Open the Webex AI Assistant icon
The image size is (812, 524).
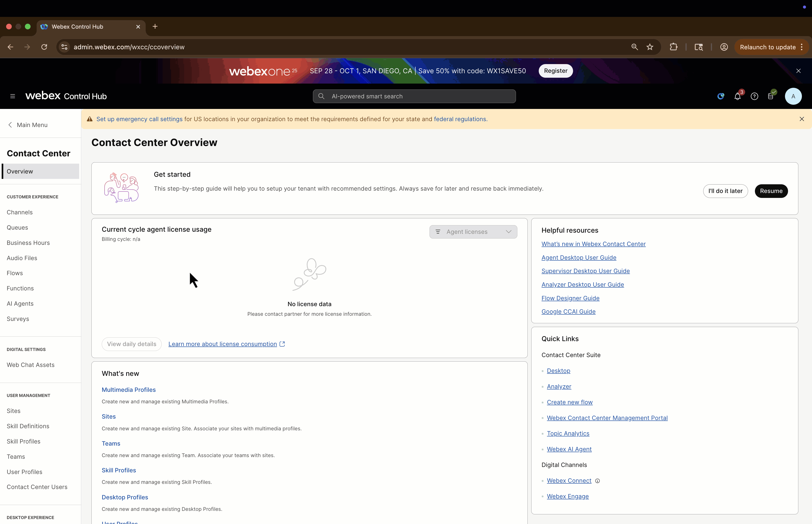click(720, 97)
